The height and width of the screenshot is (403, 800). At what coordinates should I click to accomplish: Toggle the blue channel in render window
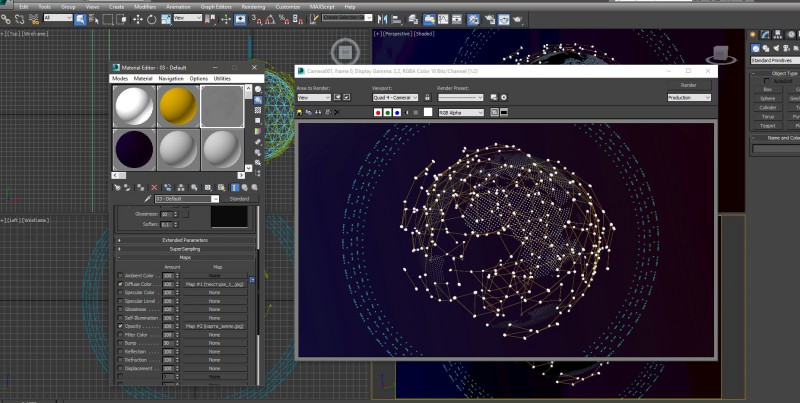point(397,112)
